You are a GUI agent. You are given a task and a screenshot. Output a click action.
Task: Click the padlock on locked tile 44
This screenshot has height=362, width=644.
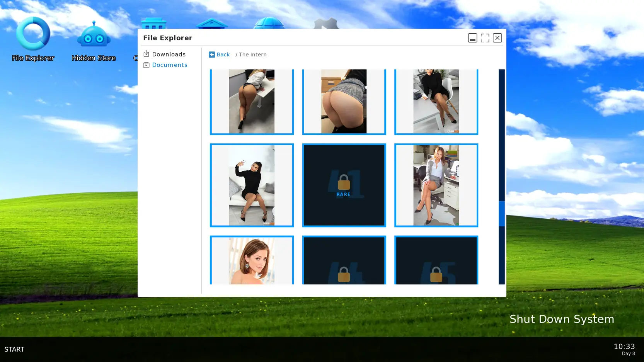(x=343, y=274)
